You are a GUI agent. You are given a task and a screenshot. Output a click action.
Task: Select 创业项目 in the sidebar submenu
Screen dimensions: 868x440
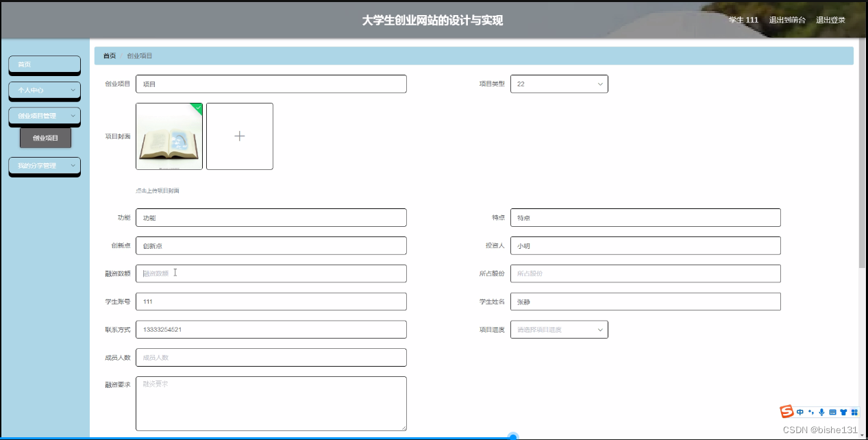pyautogui.click(x=44, y=137)
